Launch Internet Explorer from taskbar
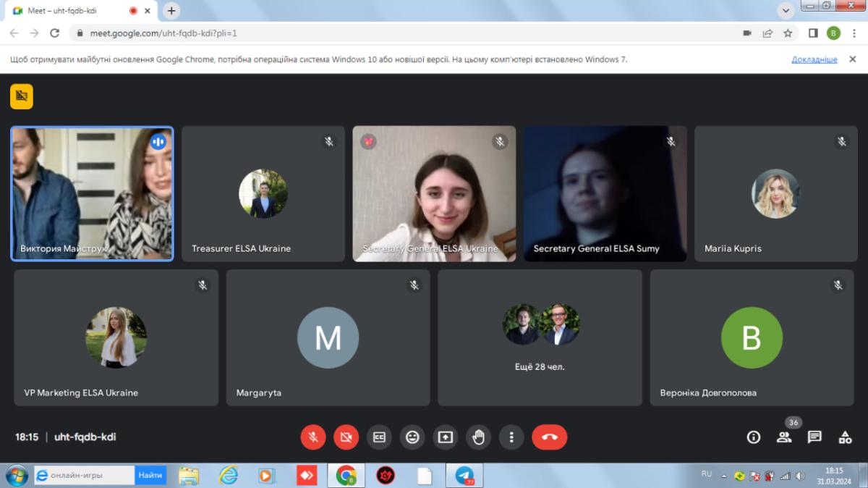The image size is (868, 488). click(229, 476)
